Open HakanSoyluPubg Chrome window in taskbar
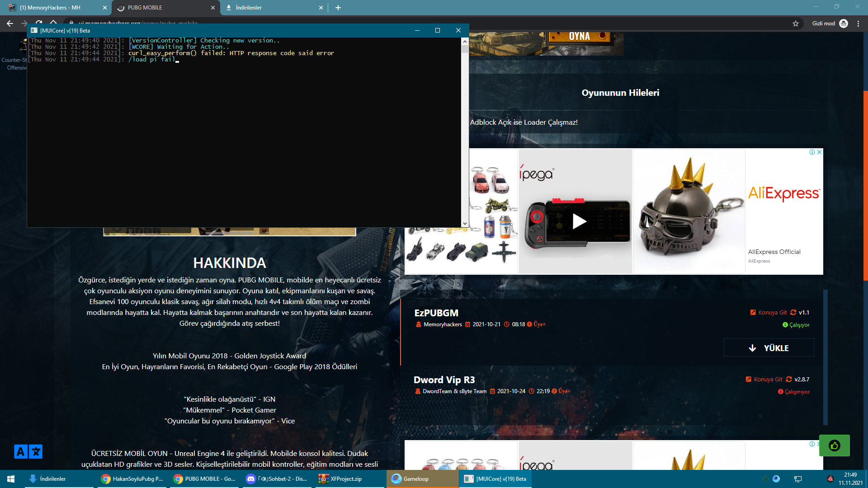The image size is (868, 488). pos(132,479)
